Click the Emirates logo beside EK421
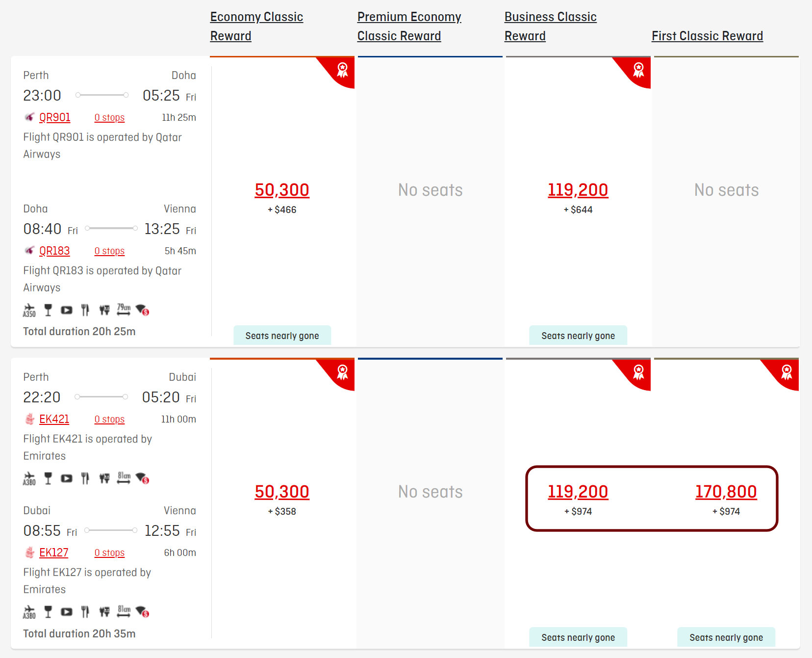This screenshot has width=812, height=658. [x=29, y=419]
